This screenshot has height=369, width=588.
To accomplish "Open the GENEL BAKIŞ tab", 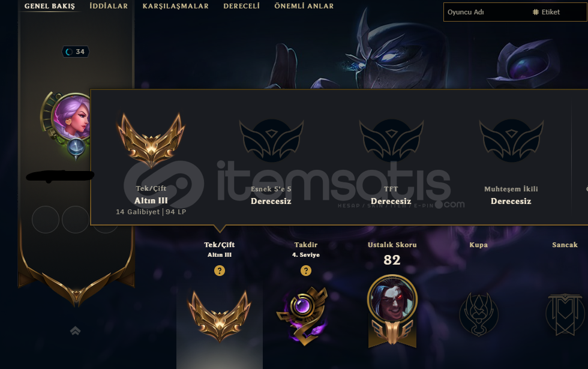I will (x=49, y=6).
